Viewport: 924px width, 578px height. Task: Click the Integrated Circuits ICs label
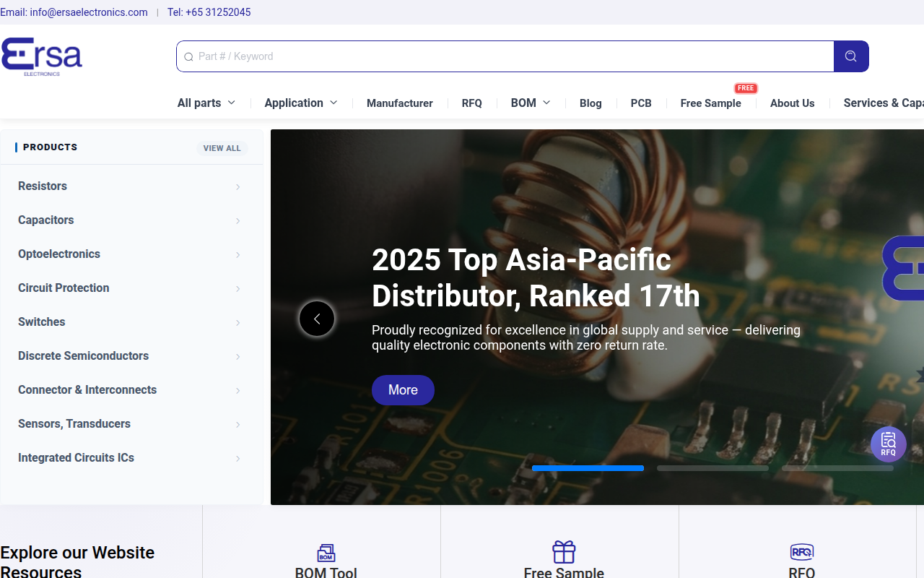click(x=76, y=457)
